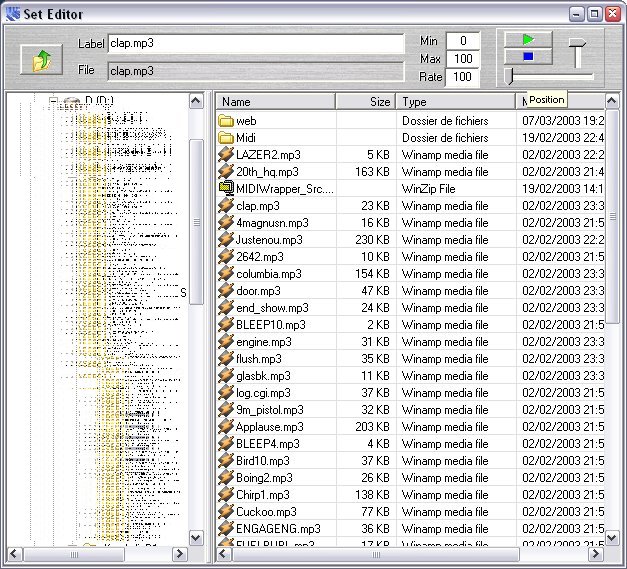The image size is (627, 569).
Task: Sort files by Size column header
Action: [x=365, y=102]
